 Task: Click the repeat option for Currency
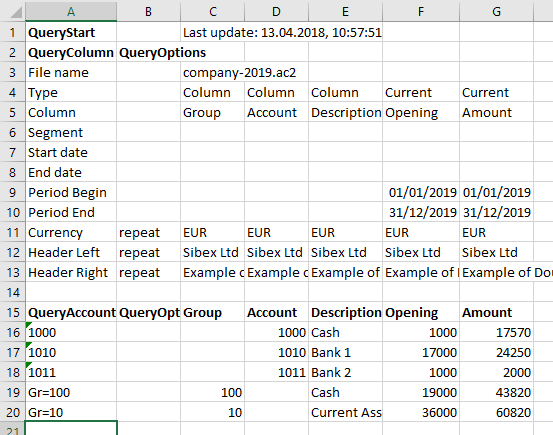click(148, 232)
